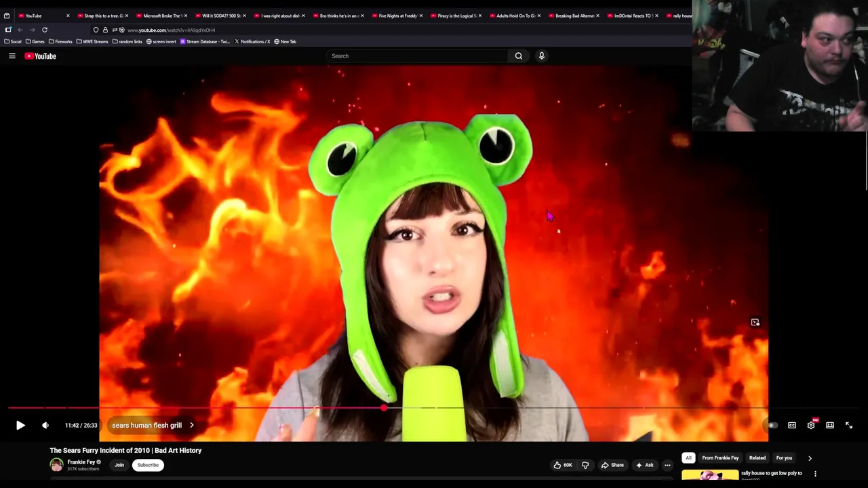Click the Join button
The width and height of the screenshot is (868, 488).
point(119,465)
